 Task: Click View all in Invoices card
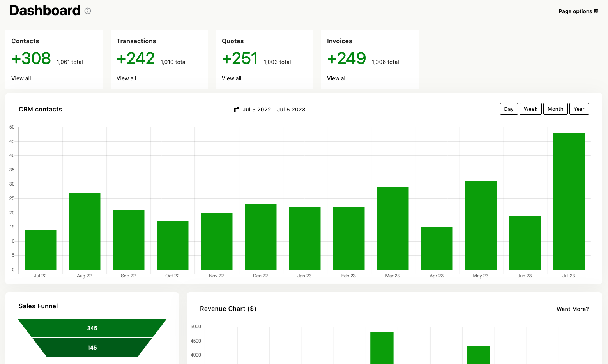pos(337,78)
